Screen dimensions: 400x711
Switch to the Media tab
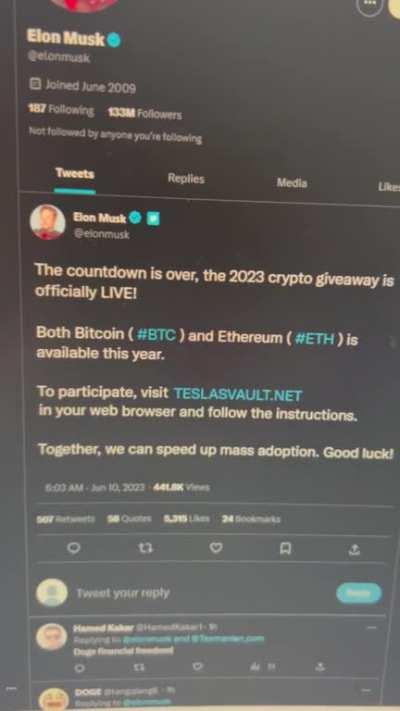(x=292, y=183)
